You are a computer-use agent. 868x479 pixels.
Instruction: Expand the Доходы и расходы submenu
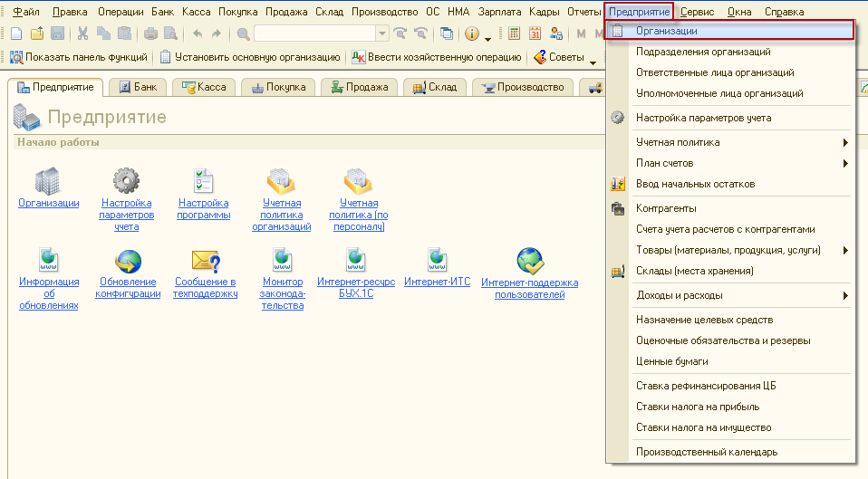[x=844, y=295]
